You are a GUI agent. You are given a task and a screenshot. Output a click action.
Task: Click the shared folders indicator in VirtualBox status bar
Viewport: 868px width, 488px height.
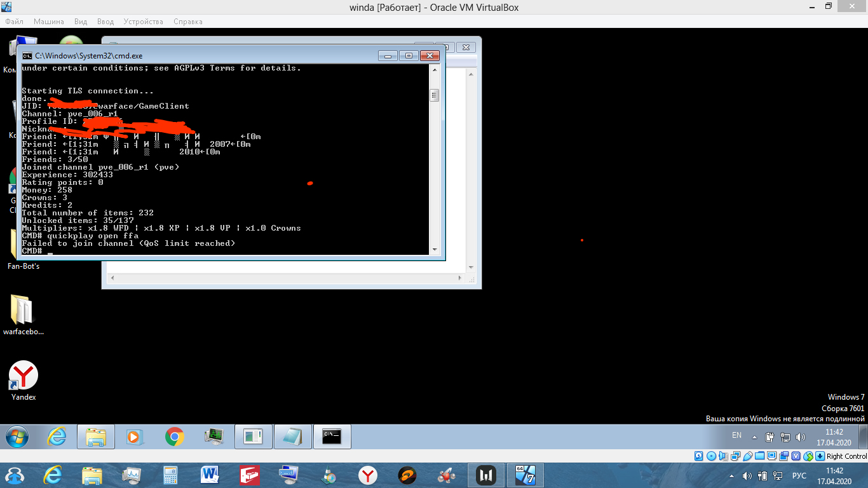coord(759,456)
